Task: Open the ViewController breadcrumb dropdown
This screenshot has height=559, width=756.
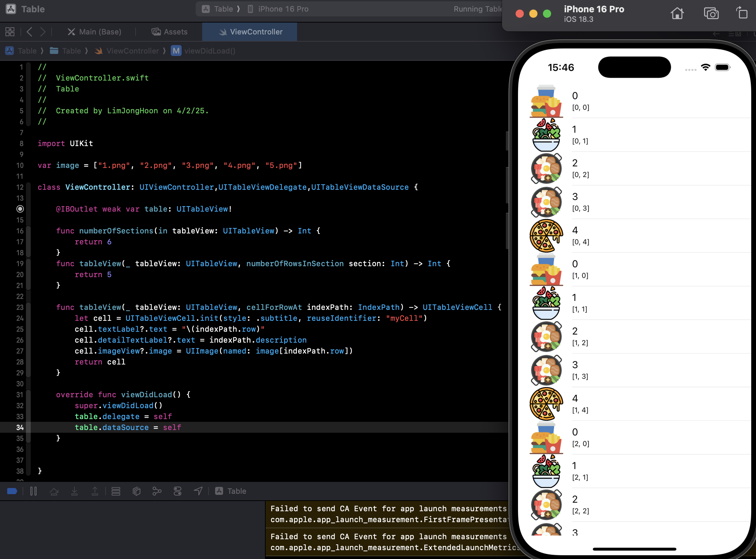Action: (x=132, y=51)
